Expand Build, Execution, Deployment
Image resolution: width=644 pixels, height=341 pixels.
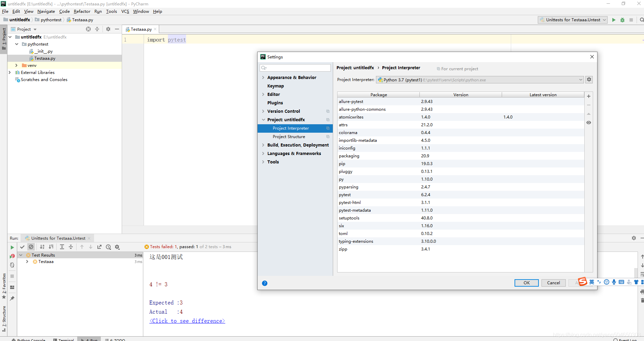[263, 145]
